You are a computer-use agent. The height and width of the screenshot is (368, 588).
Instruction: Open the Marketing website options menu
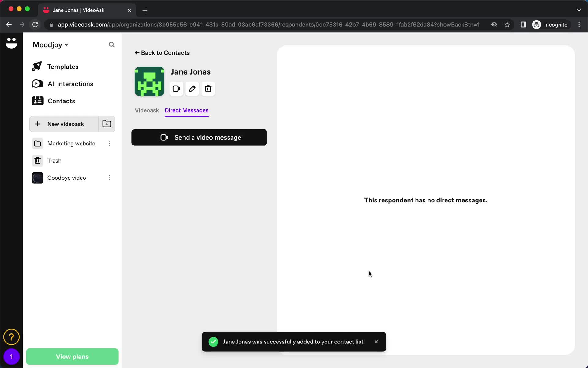[109, 143]
